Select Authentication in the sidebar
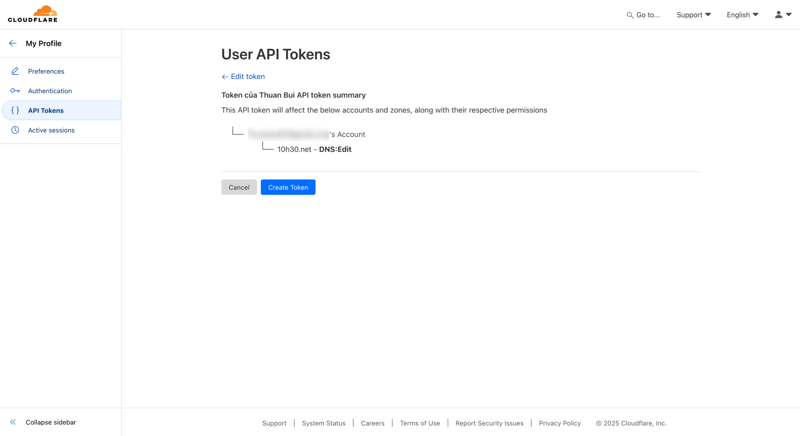This screenshot has width=800, height=436. click(x=50, y=91)
